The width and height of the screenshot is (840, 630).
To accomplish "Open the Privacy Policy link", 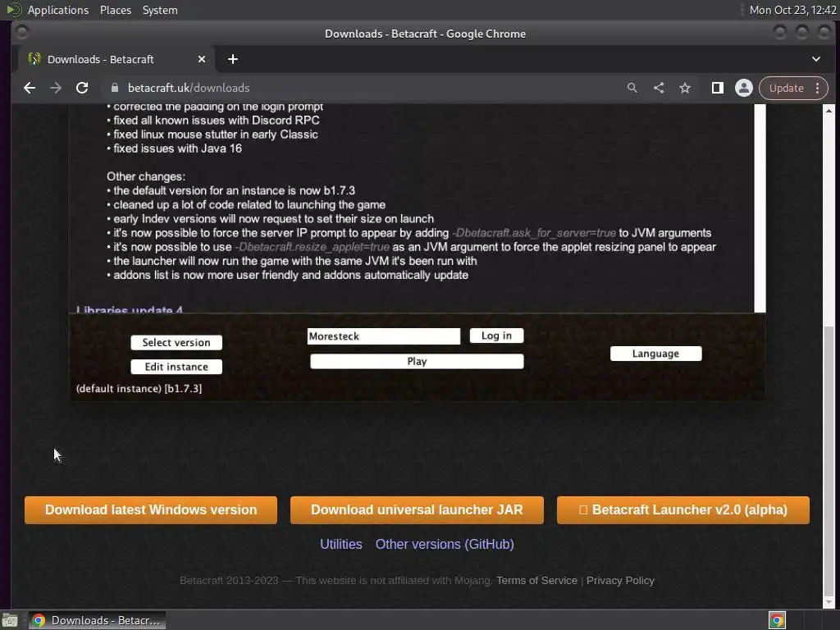I will click(x=620, y=580).
